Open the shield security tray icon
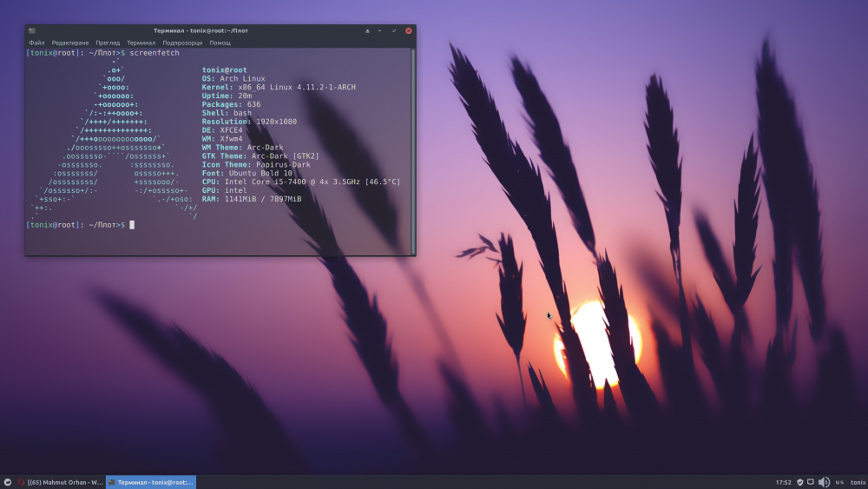Image resolution: width=868 pixels, height=489 pixels. coord(800,482)
